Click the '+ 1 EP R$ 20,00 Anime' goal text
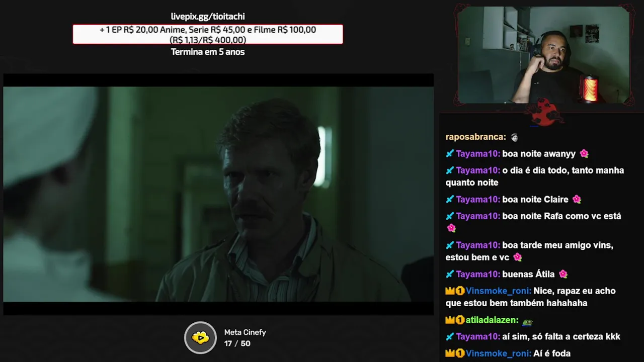644x362 pixels. [x=208, y=30]
